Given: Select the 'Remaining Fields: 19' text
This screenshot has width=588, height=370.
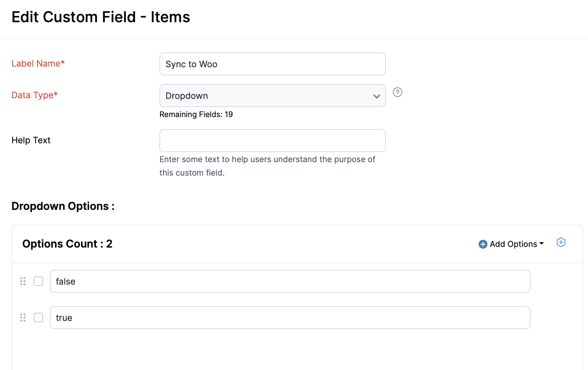Looking at the screenshot, I should tap(196, 114).
